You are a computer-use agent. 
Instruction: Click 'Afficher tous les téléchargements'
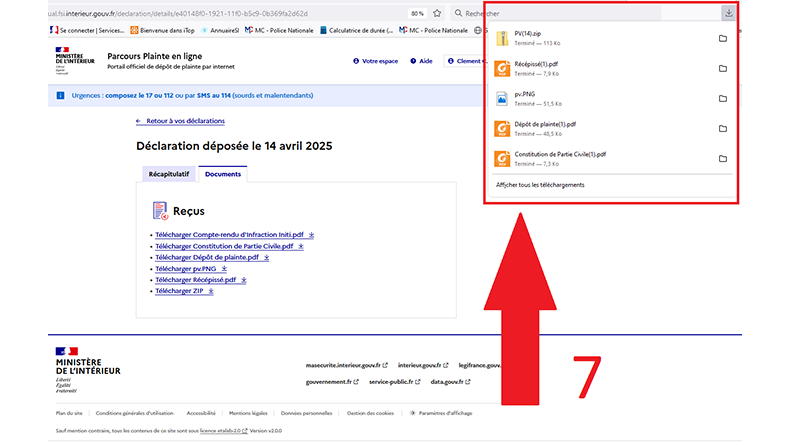pos(540,185)
